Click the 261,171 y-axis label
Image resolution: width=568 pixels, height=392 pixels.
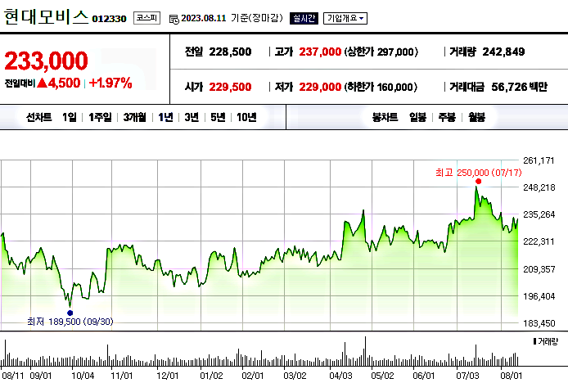[539, 160]
